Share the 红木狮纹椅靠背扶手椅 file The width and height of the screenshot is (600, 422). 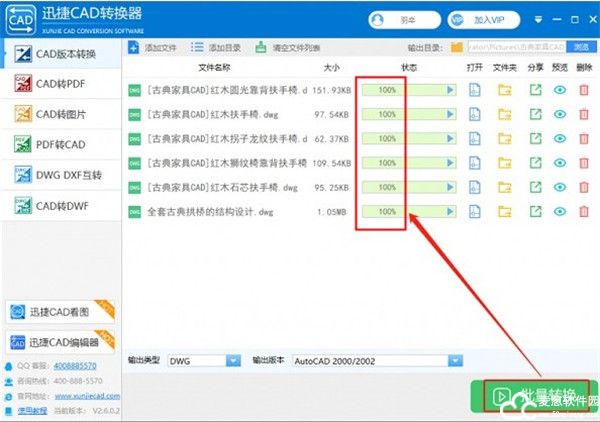point(535,163)
